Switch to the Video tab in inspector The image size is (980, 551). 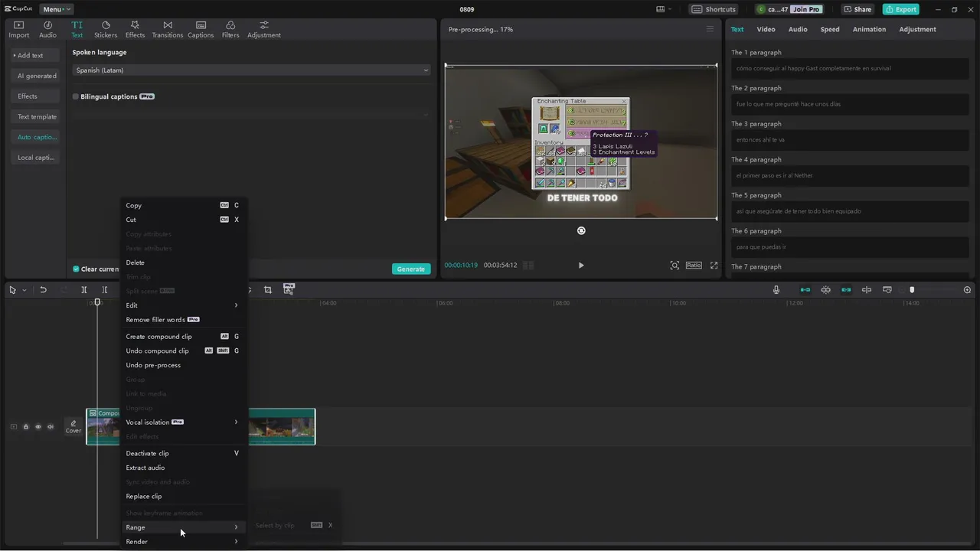tap(766, 29)
